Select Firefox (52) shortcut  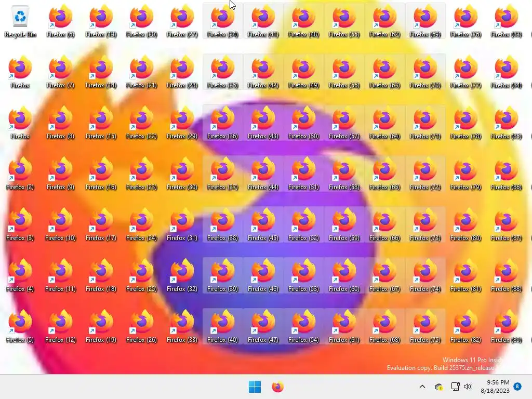pyautogui.click(x=303, y=224)
